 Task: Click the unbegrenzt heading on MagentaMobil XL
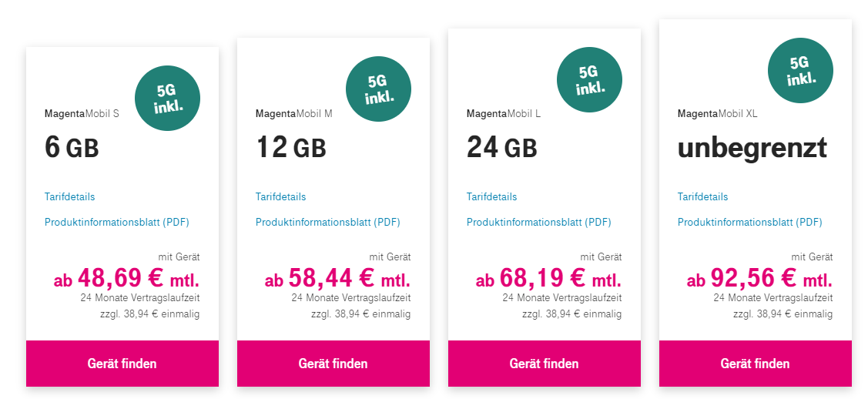coord(752,147)
